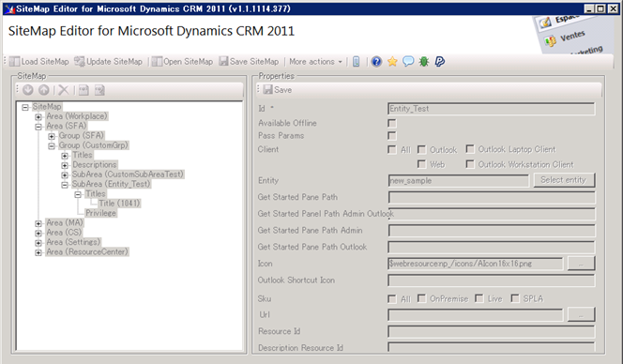Click the Icon path text field
The height and width of the screenshot is (364, 623).
pos(475,264)
